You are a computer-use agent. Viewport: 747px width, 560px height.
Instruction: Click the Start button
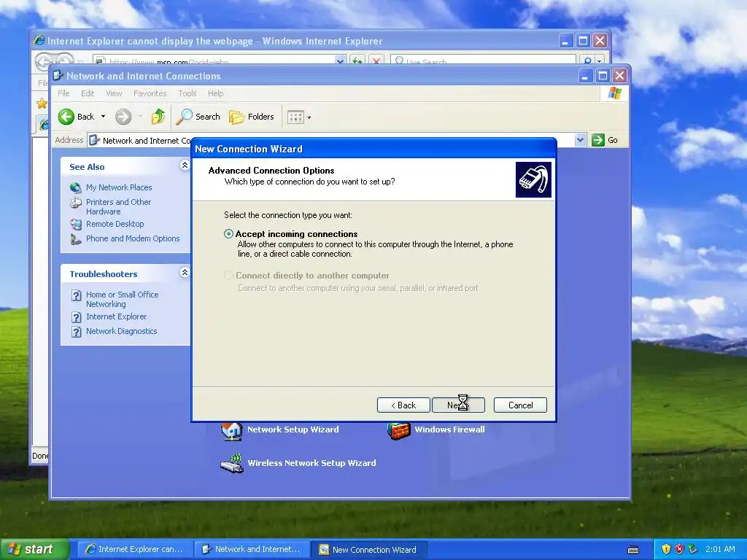[x=34, y=549]
